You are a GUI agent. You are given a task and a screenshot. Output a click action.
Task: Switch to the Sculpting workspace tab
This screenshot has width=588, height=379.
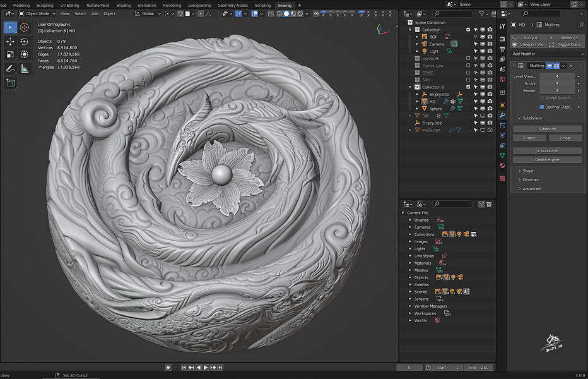45,5
